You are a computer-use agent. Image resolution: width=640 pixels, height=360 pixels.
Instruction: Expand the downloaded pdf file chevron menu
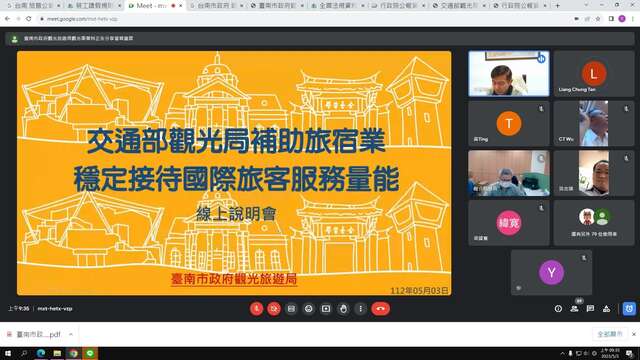pyautogui.click(x=71, y=334)
